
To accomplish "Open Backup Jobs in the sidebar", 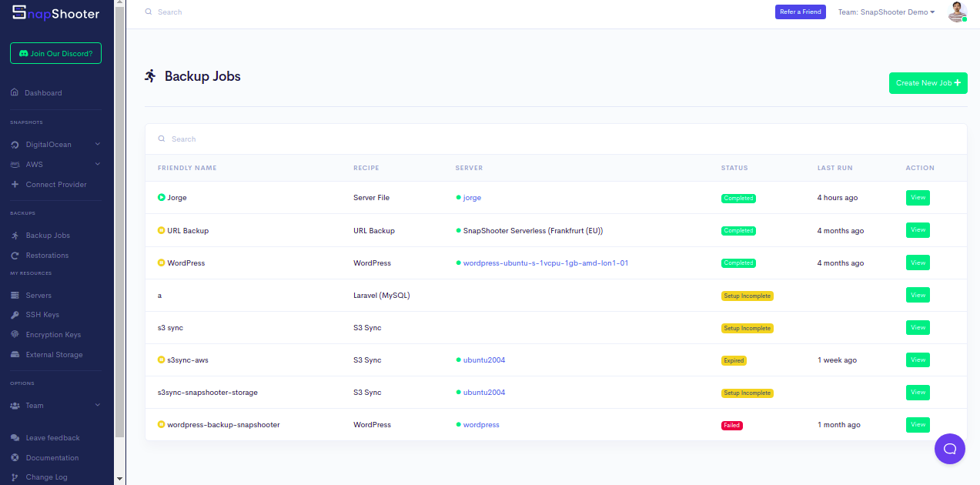I will pyautogui.click(x=48, y=236).
